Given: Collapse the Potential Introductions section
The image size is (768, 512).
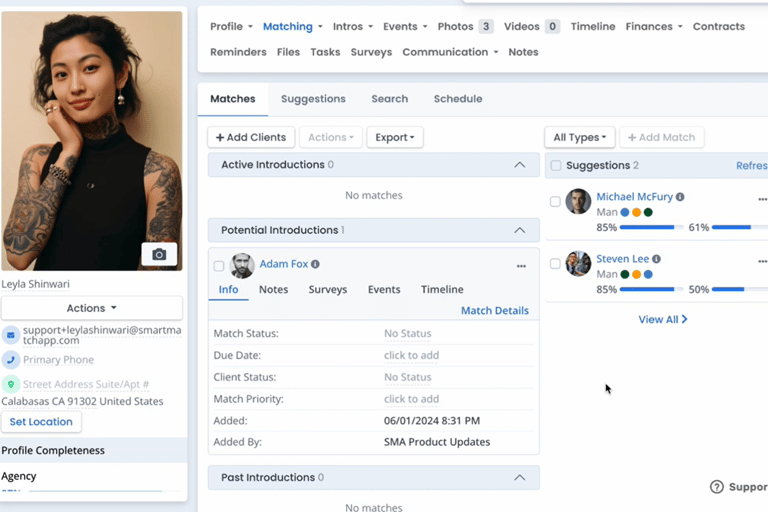Looking at the screenshot, I should coord(520,230).
